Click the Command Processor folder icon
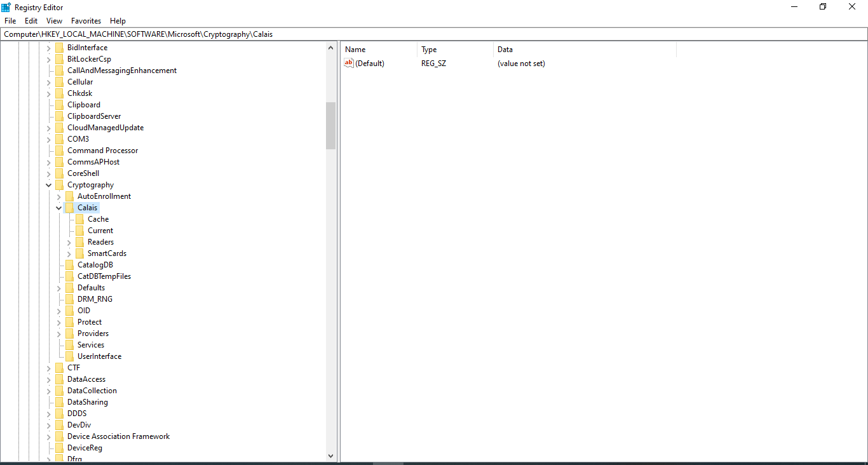 (x=60, y=151)
